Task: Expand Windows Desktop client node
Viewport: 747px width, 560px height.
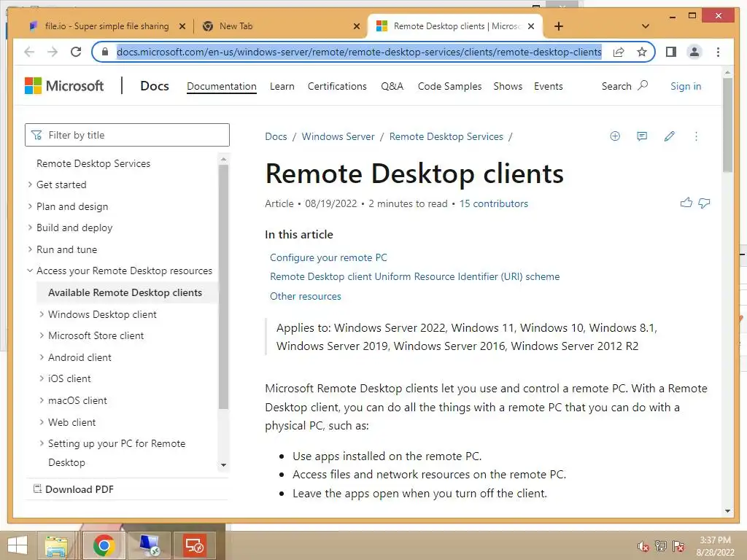Action: tap(42, 314)
